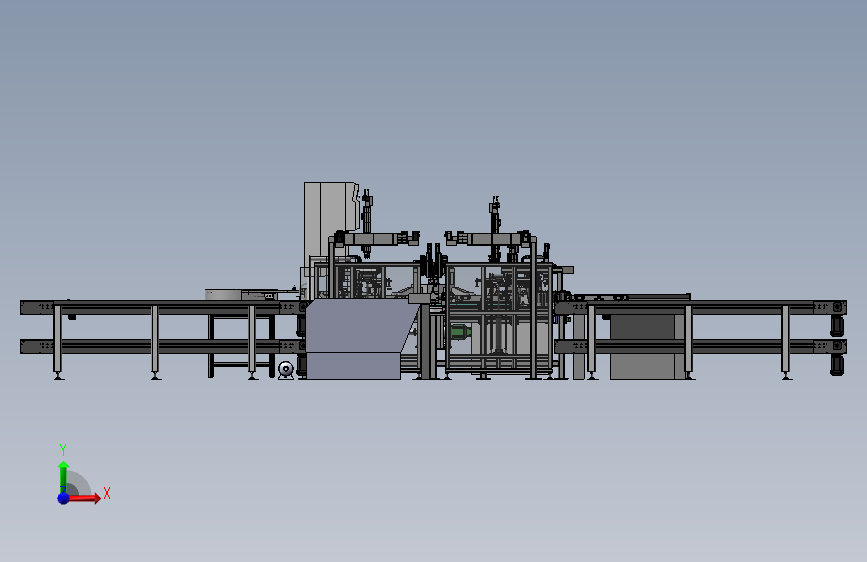Click the green Y axis arrow of the triad
Image resolution: width=867 pixels, height=562 pixels.
(63, 477)
